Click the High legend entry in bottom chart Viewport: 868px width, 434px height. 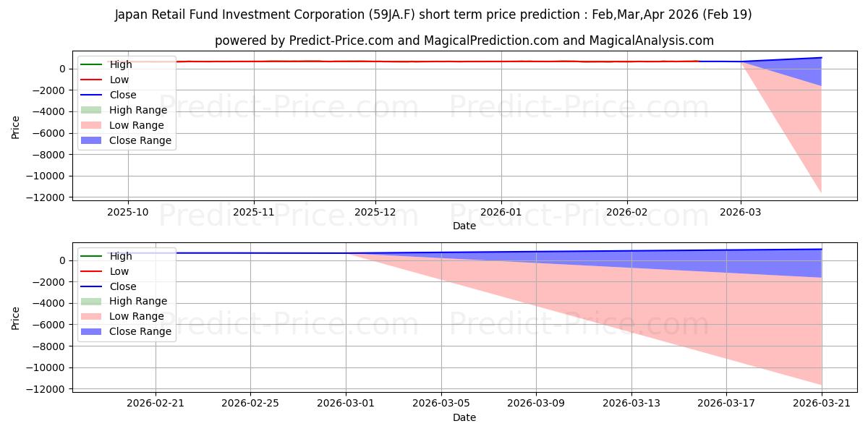(106, 256)
